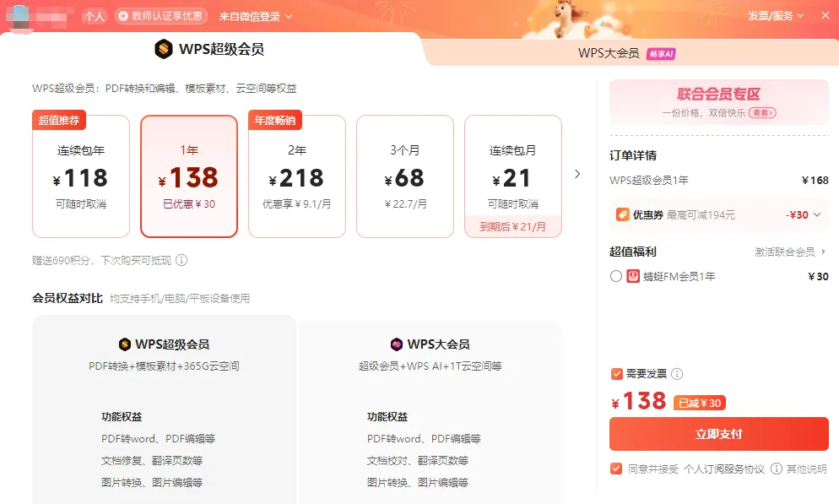Click the 年度畅销 tag on 2年 plan
Screen dimensions: 839x504
click(275, 120)
